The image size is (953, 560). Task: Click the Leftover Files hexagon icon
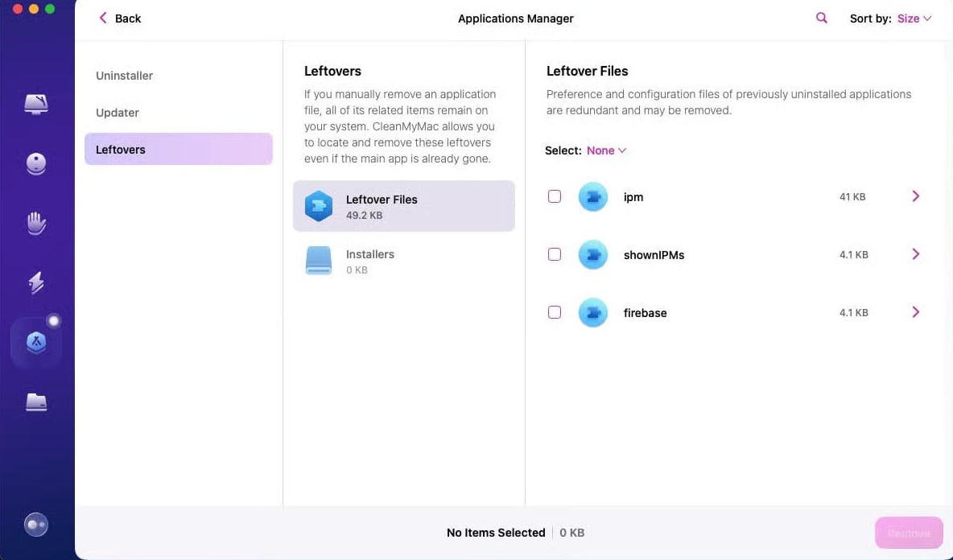click(x=319, y=206)
